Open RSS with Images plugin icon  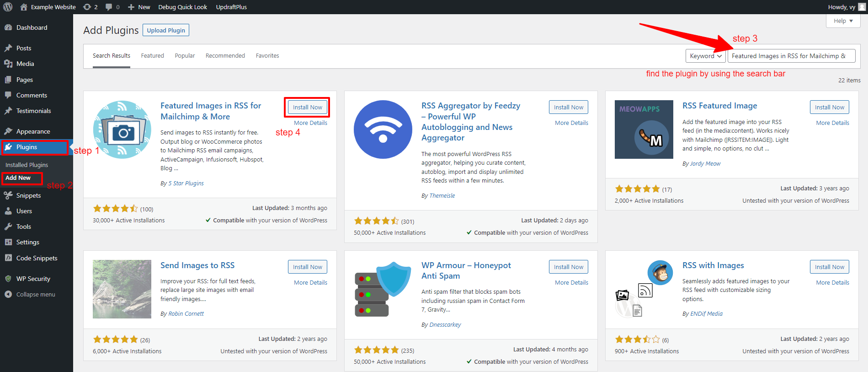coord(644,289)
